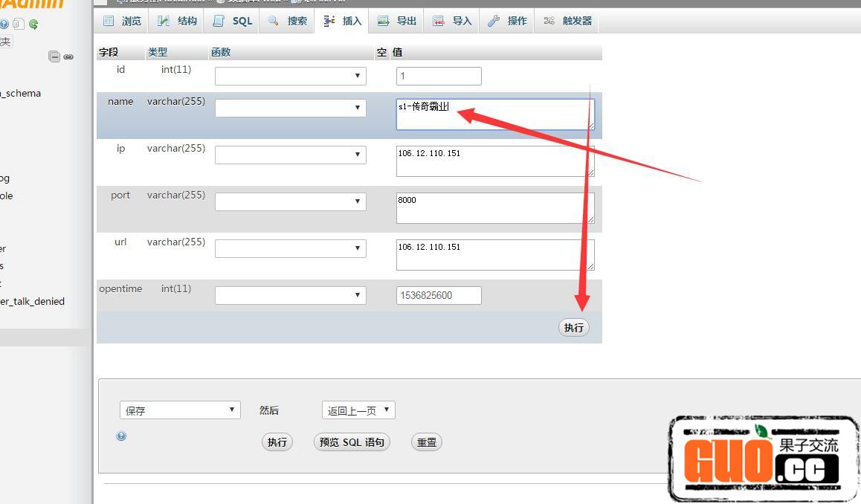Viewport: 861px width, 504px height.
Task: Open the SQL tab
Action: (233, 21)
